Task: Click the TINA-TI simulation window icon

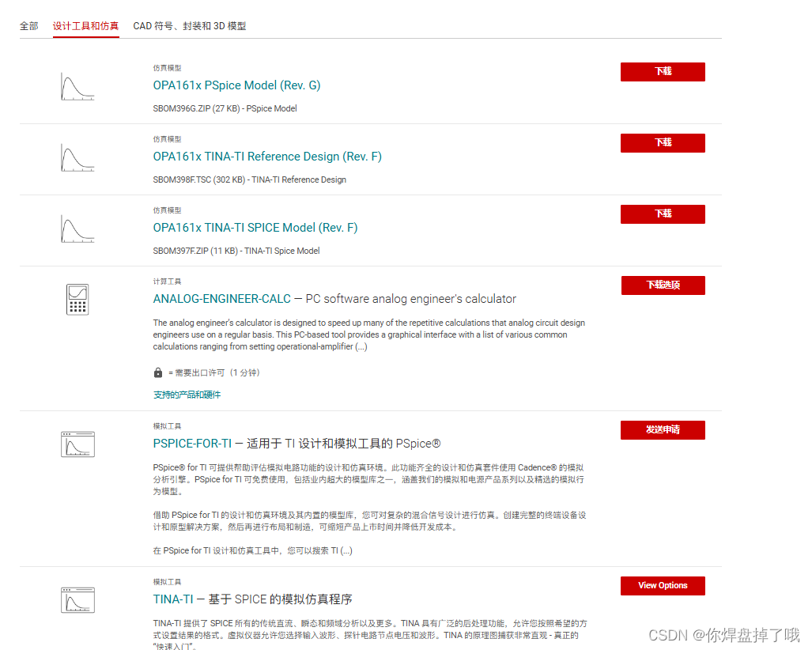Action: click(x=77, y=600)
